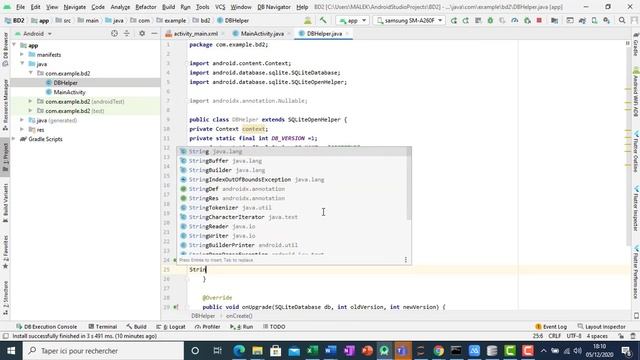Open the Terminal tool window

[103, 327]
